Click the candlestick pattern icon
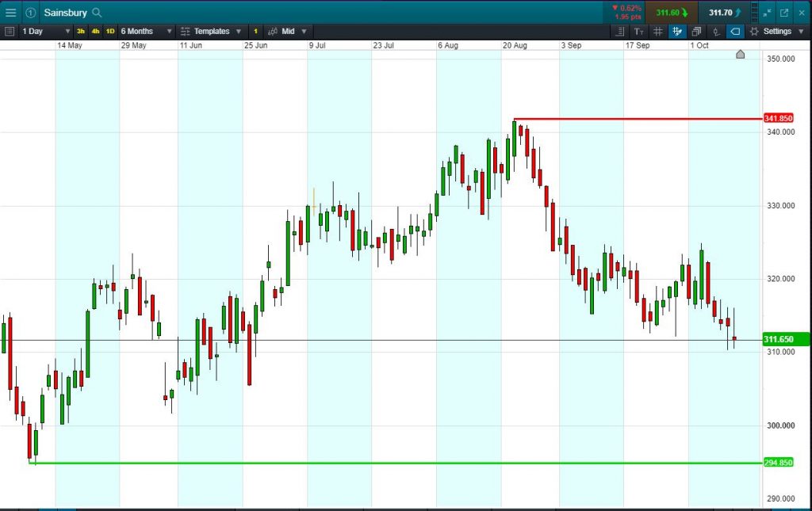The image size is (812, 511). (x=716, y=32)
